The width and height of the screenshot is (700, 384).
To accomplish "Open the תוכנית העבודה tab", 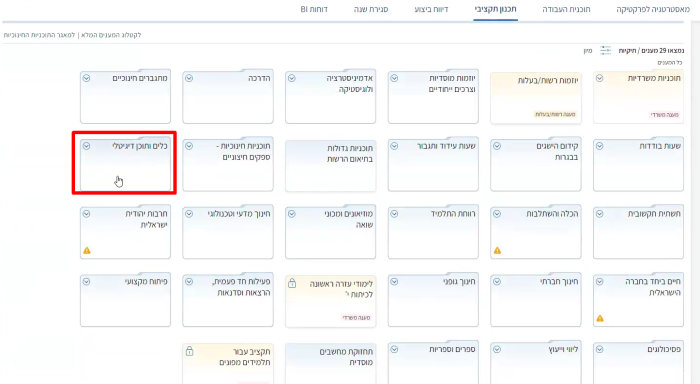I will [x=566, y=9].
